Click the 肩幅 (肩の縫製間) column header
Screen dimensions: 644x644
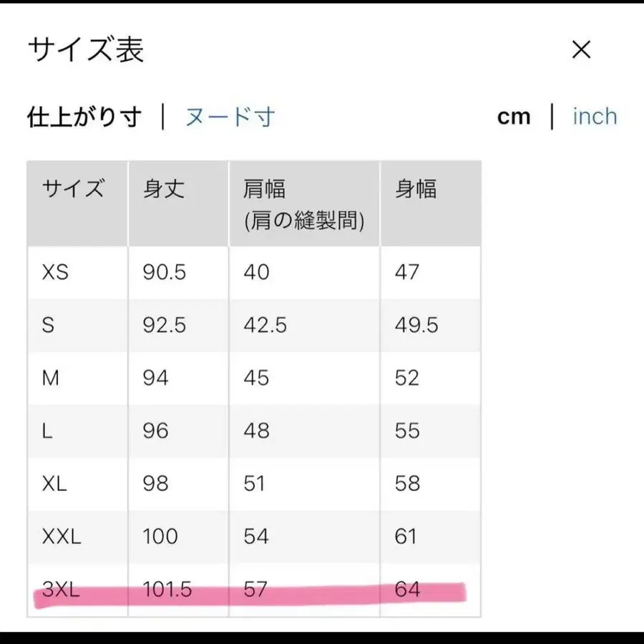pos(303,203)
